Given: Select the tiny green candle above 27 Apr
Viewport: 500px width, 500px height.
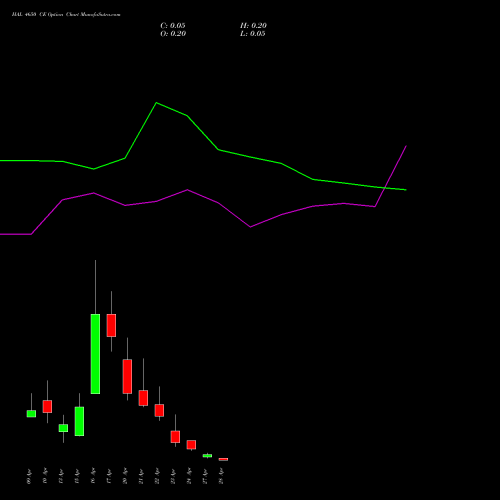Looking at the screenshot, I should [x=207, y=456].
